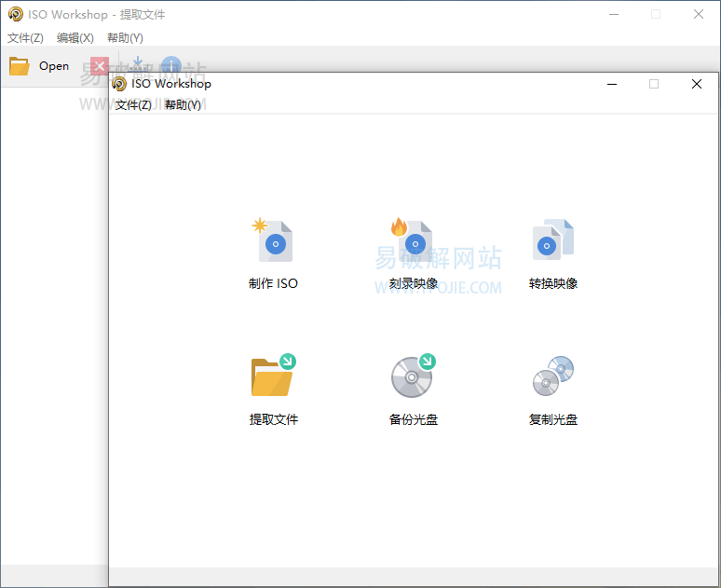The height and width of the screenshot is (588, 721).
Task: Start the 提取文件 (Extract Files) tool
Action: click(x=273, y=390)
